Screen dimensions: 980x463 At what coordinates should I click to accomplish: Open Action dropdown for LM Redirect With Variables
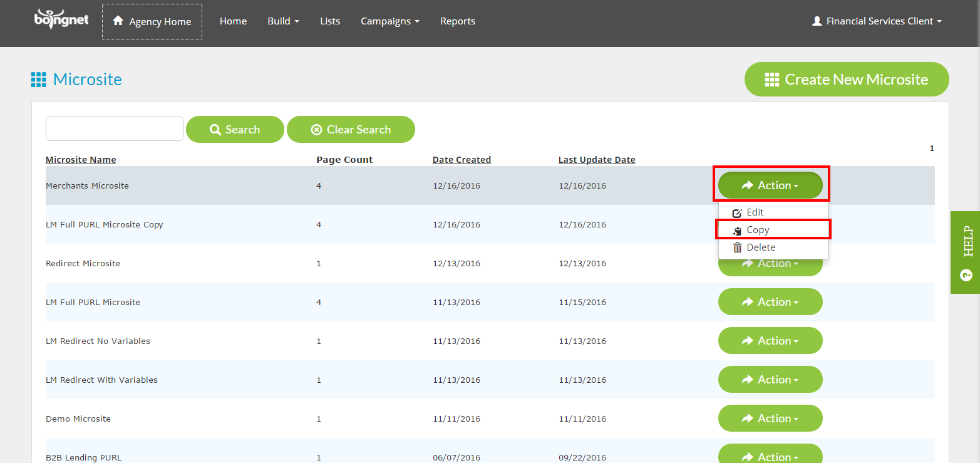pyautogui.click(x=770, y=380)
